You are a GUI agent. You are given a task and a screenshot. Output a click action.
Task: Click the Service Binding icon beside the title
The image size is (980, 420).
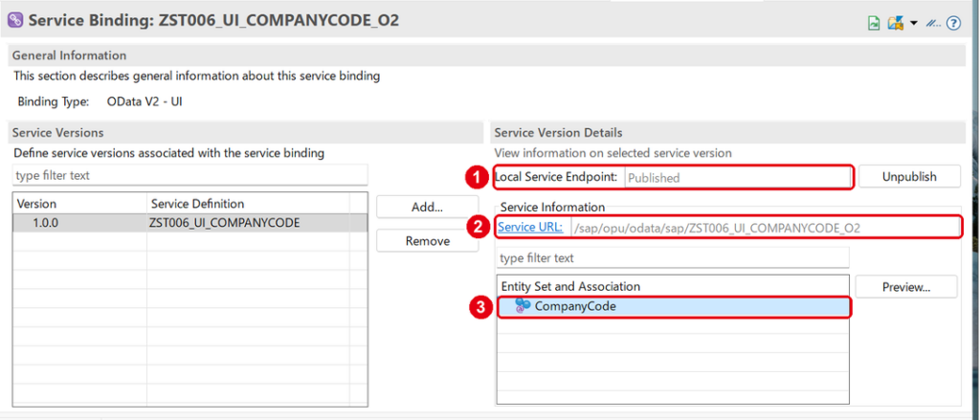[x=15, y=21]
